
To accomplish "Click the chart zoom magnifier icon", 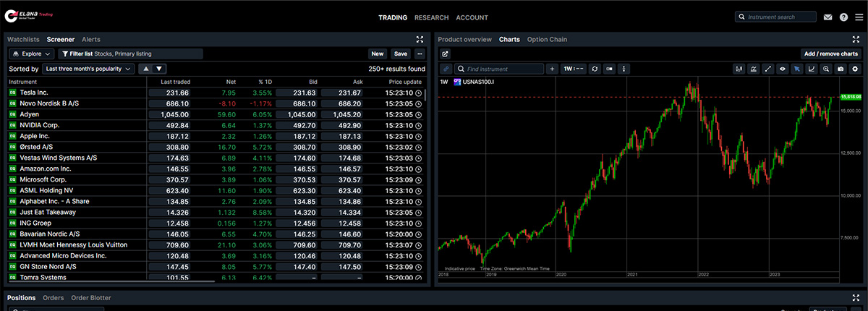I will (825, 69).
